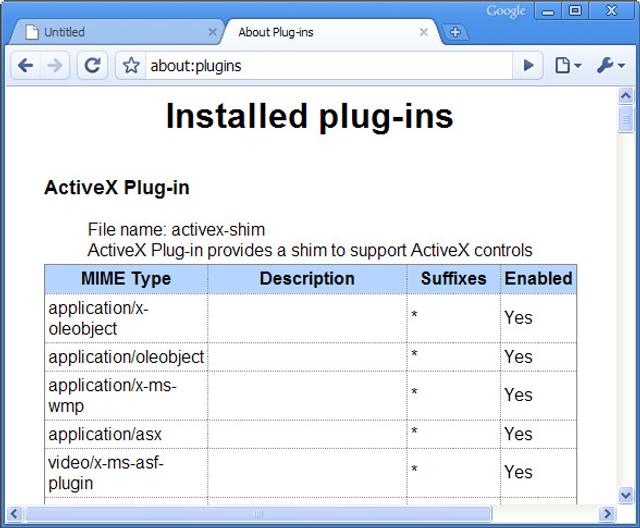This screenshot has width=640, height=528.
Task: Switch to the Untitled tab
Action: (114, 32)
